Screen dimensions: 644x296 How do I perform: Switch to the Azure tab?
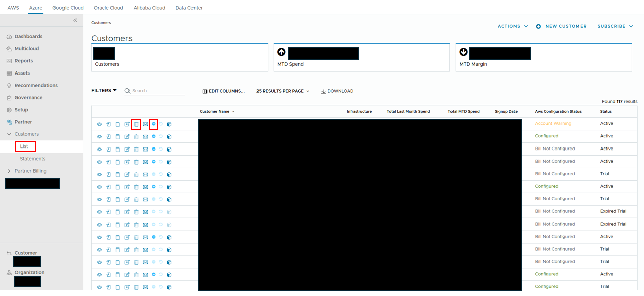pyautogui.click(x=36, y=8)
